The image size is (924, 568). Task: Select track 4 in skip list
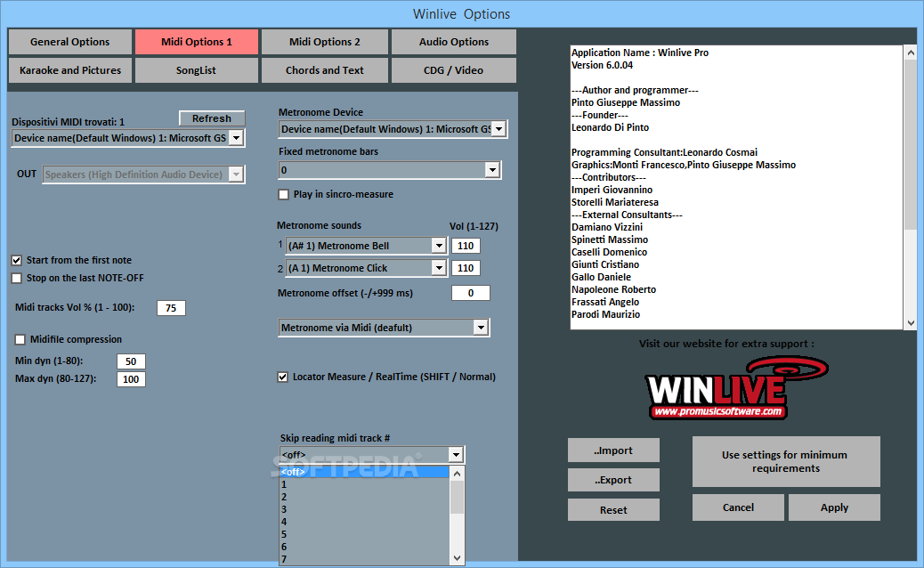tap(364, 522)
